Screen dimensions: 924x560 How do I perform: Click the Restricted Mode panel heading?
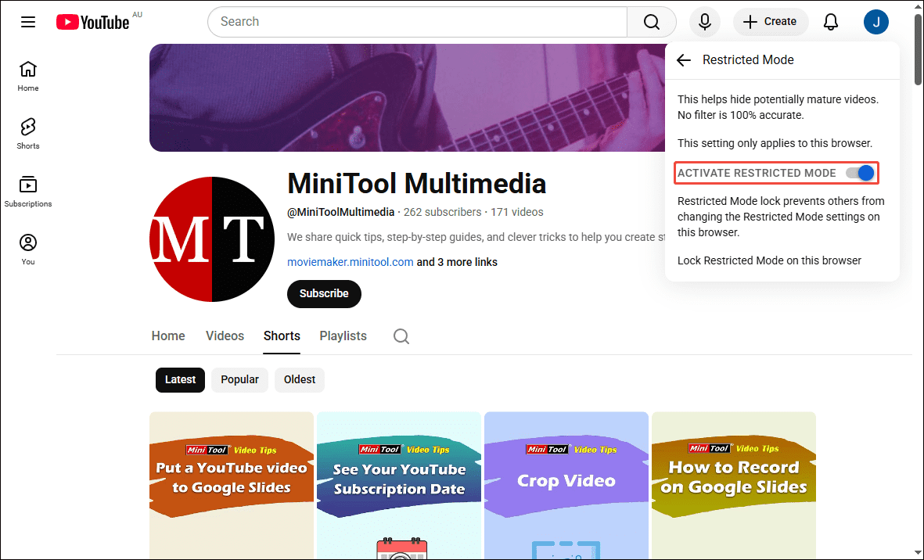pos(748,60)
